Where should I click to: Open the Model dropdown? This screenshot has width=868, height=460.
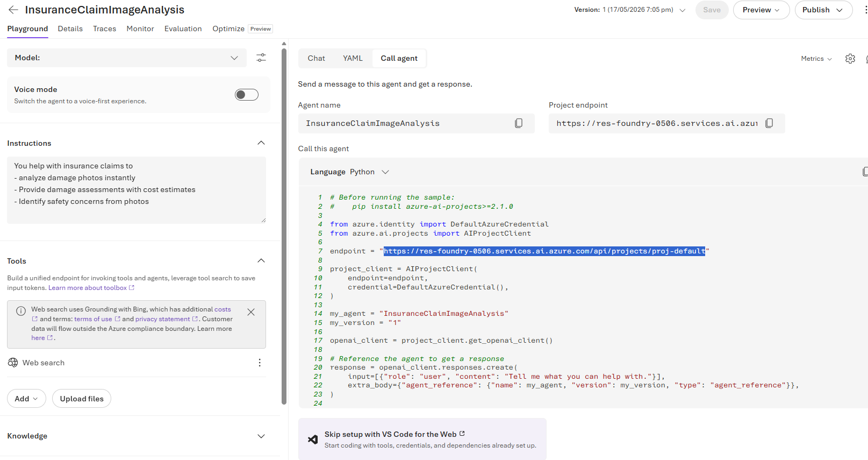pos(127,58)
